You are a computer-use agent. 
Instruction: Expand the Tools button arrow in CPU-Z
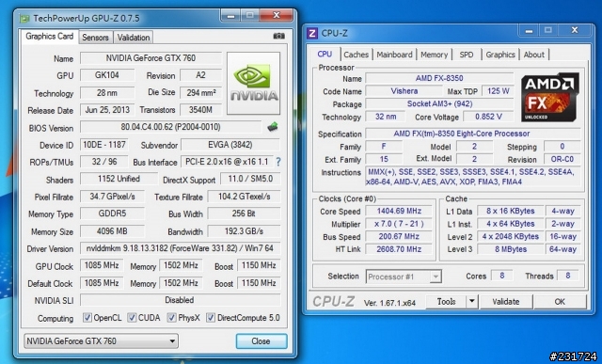pyautogui.click(x=472, y=302)
